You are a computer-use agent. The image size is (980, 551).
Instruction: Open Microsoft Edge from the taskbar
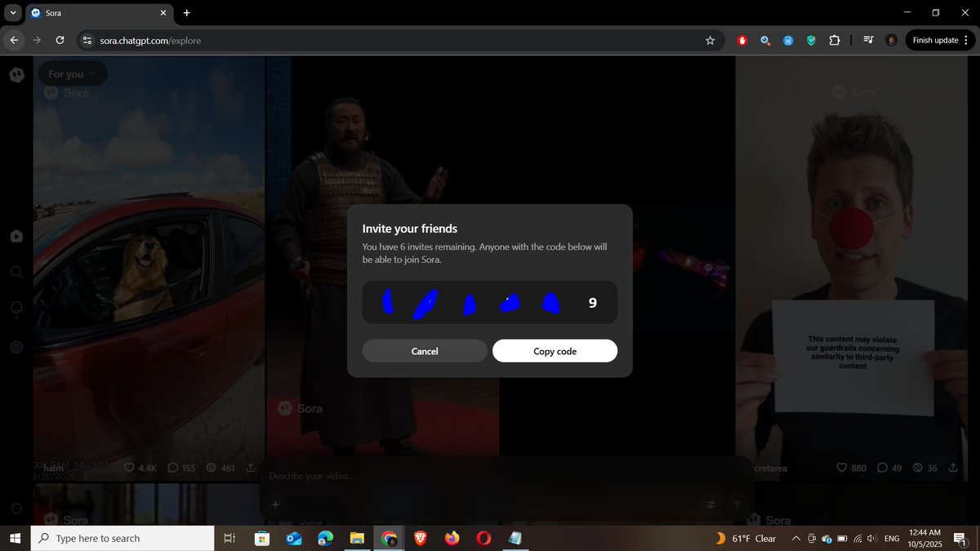325,538
